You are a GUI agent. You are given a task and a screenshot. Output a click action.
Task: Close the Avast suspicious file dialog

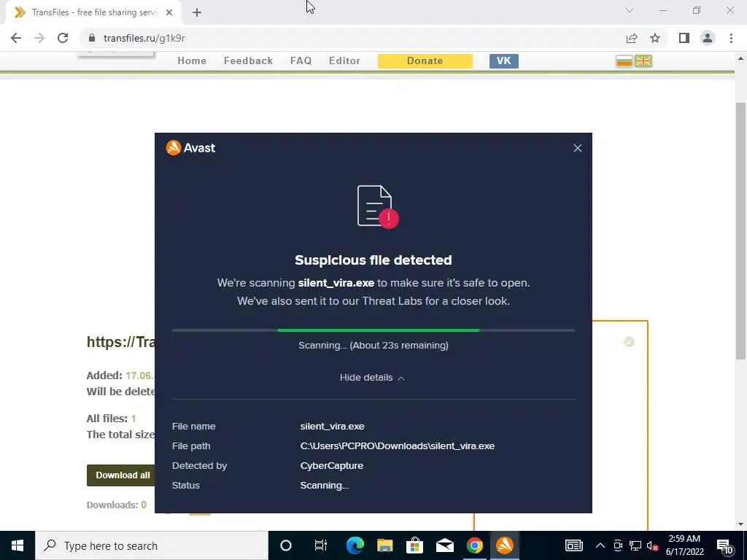pos(578,148)
